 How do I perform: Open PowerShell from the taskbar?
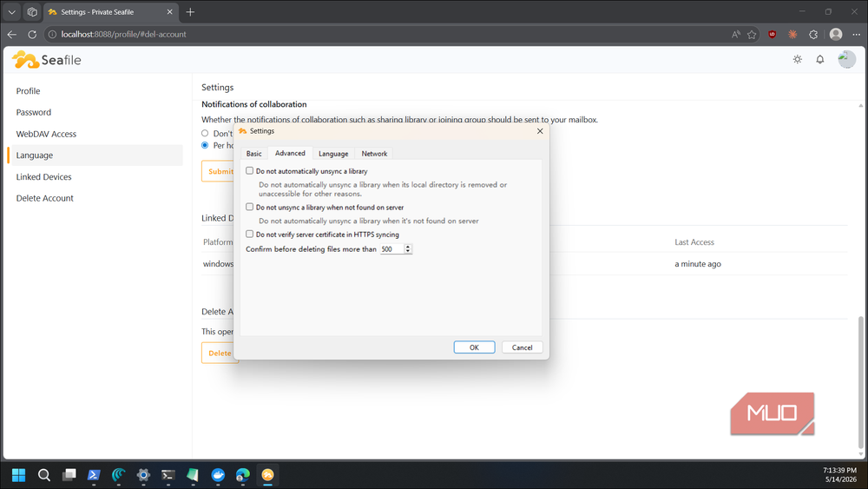pyautogui.click(x=94, y=474)
